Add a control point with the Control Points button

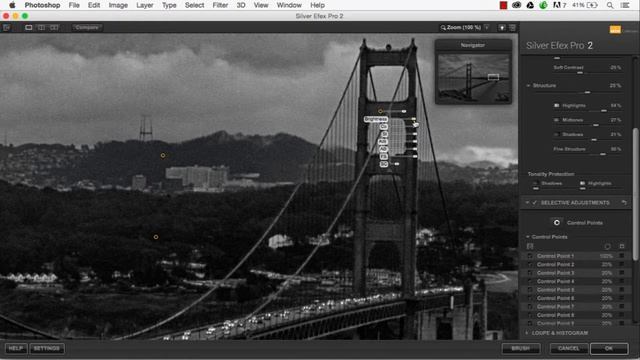(557, 222)
